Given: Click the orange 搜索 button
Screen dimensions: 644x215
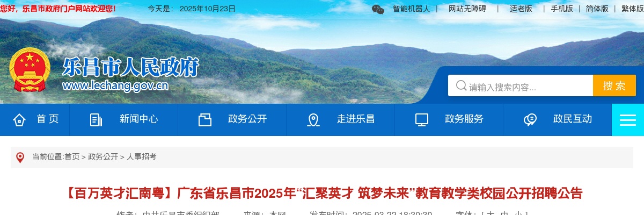Looking at the screenshot, I should click(x=614, y=85).
